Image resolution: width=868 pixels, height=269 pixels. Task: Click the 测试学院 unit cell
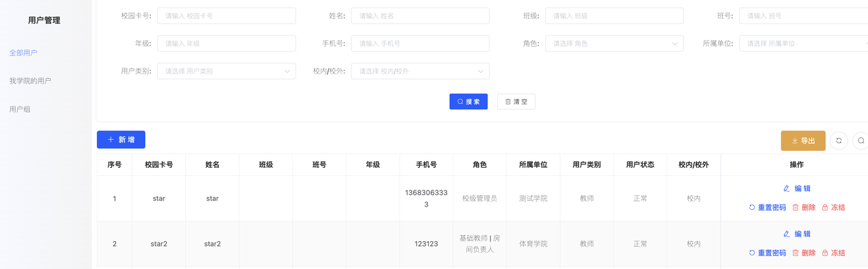(533, 198)
